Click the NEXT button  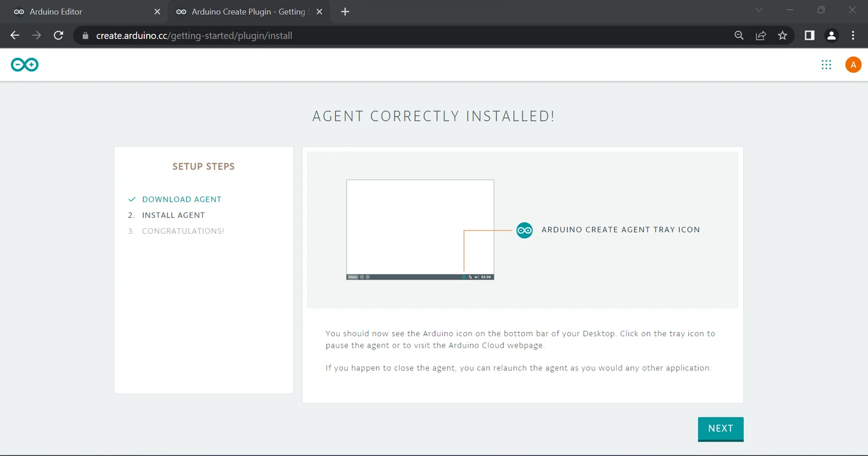(720, 429)
